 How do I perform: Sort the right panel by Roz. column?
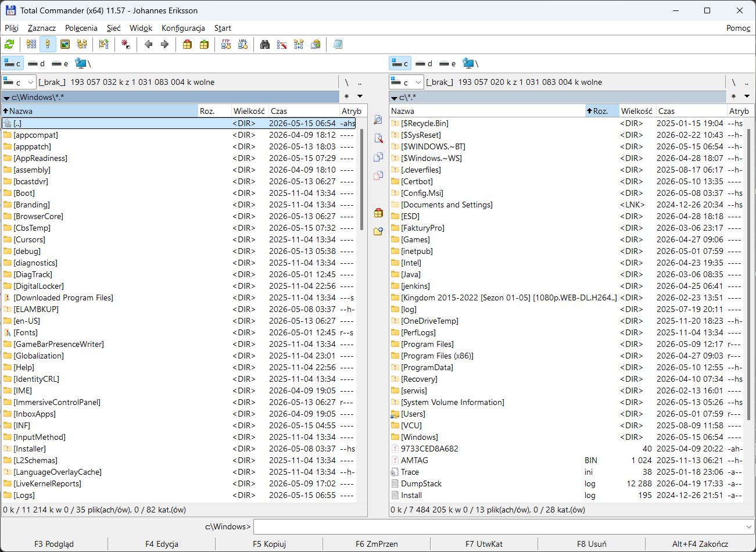[602, 111]
